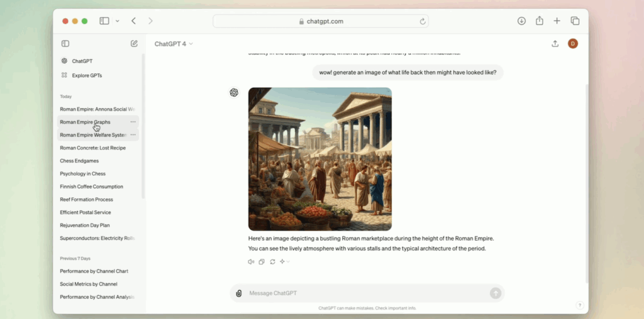644x319 pixels.
Task: Regenerate the assistant response
Action: click(272, 262)
